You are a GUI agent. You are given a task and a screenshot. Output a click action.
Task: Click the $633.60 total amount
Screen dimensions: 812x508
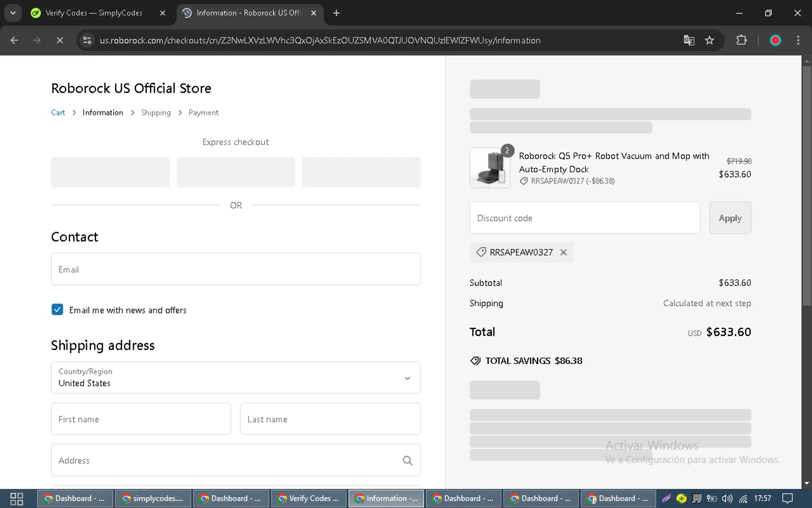click(x=729, y=332)
